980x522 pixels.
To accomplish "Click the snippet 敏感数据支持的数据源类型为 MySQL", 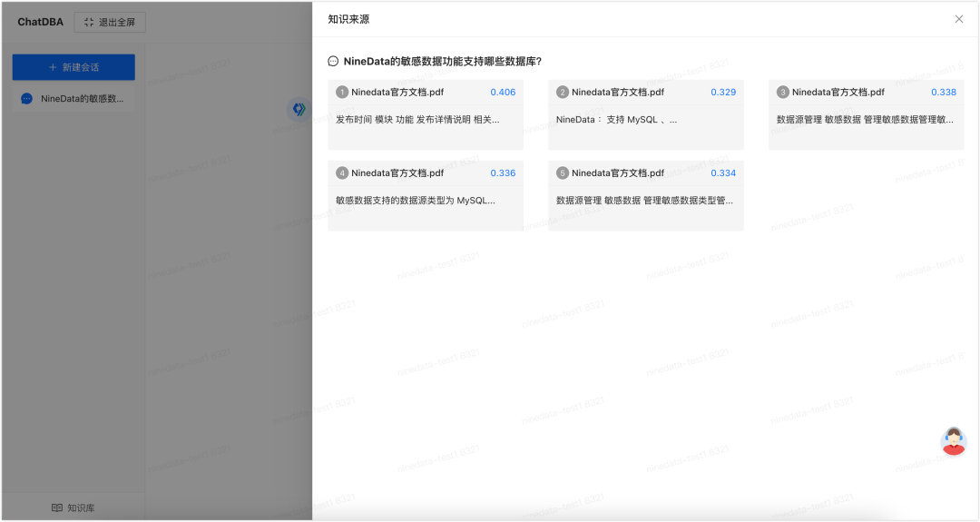I will [416, 201].
